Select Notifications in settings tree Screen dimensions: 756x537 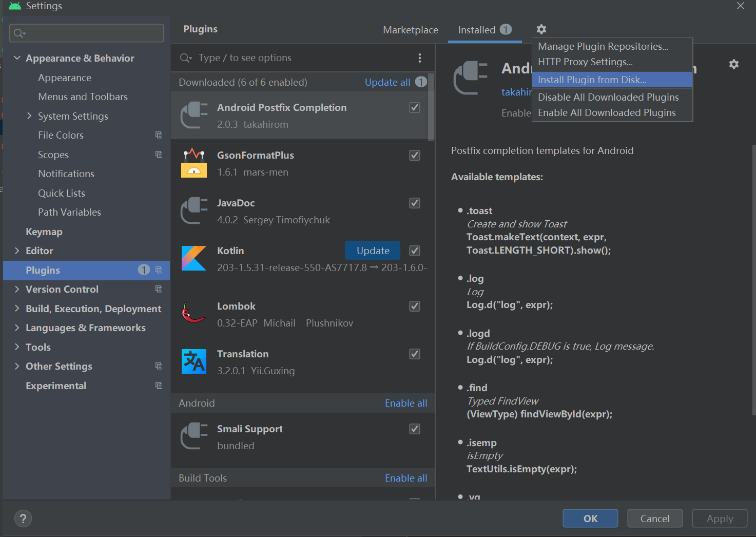coord(66,174)
